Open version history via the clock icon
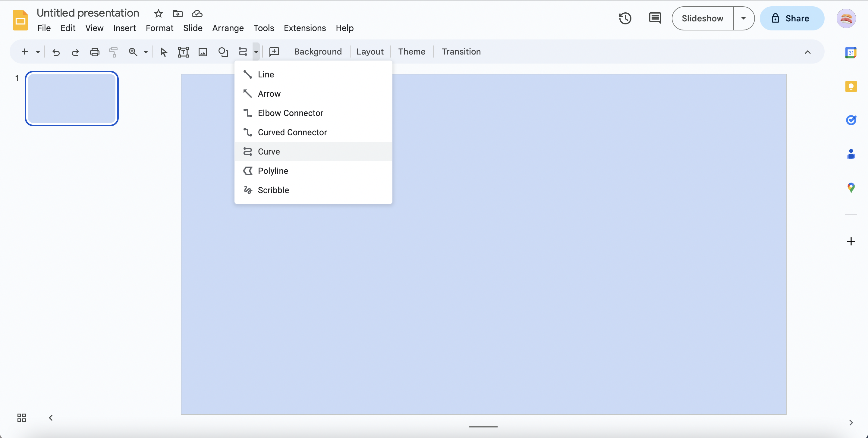Screen dimensions: 868x438 pos(625,18)
